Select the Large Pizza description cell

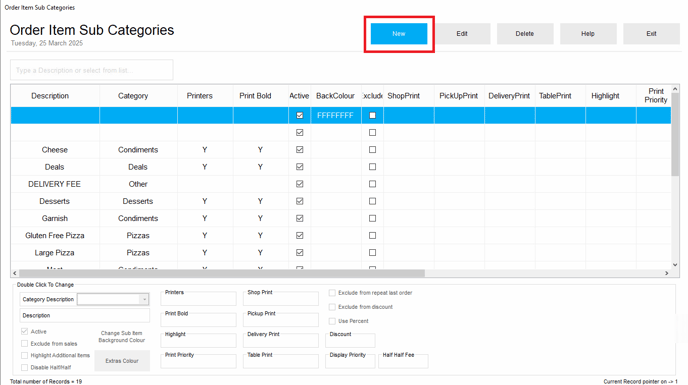[x=55, y=252]
